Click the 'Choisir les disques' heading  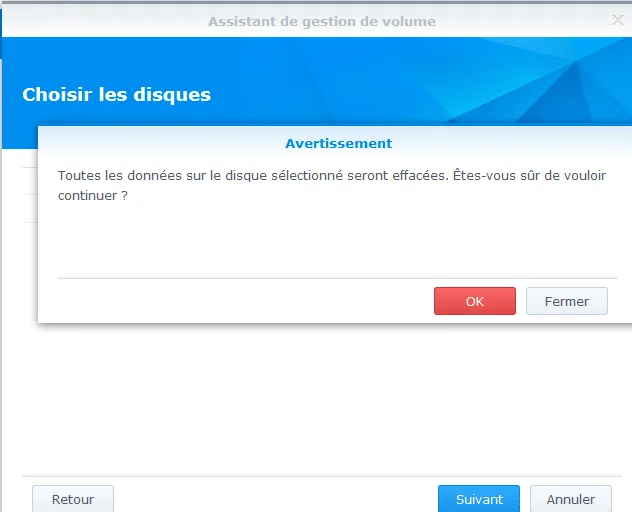pyautogui.click(x=116, y=95)
